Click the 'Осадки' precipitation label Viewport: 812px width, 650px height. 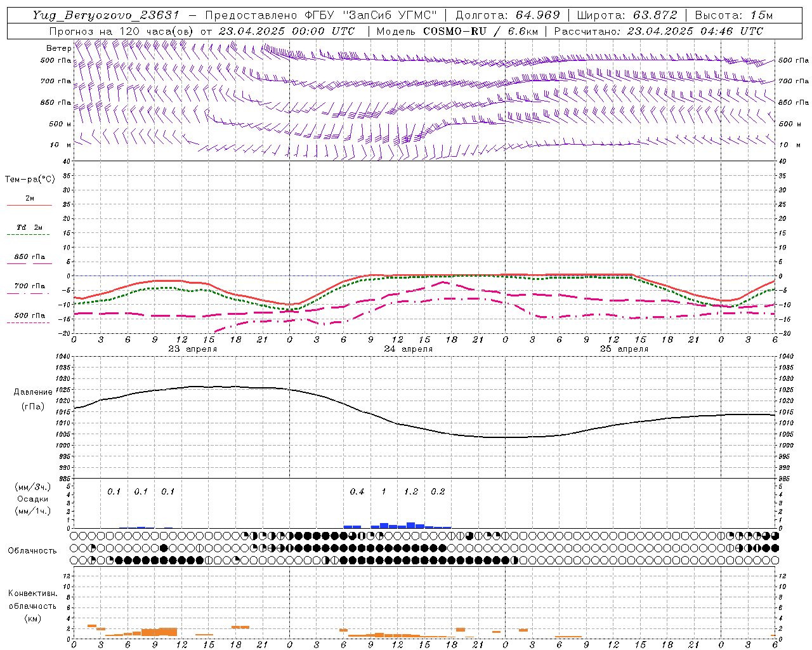click(32, 499)
